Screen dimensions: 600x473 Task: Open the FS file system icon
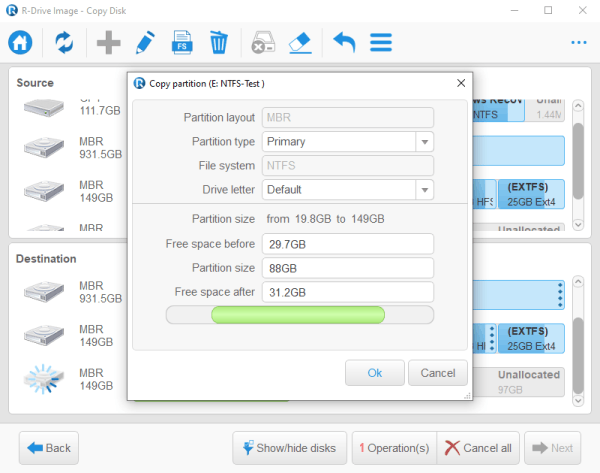pos(182,42)
